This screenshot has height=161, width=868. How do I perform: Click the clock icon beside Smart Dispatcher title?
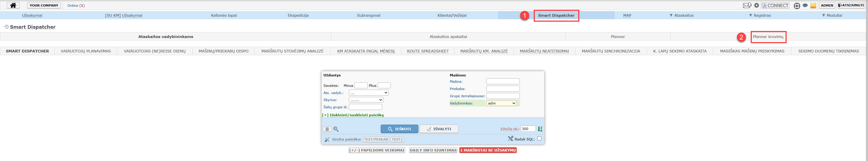pyautogui.click(x=6, y=27)
